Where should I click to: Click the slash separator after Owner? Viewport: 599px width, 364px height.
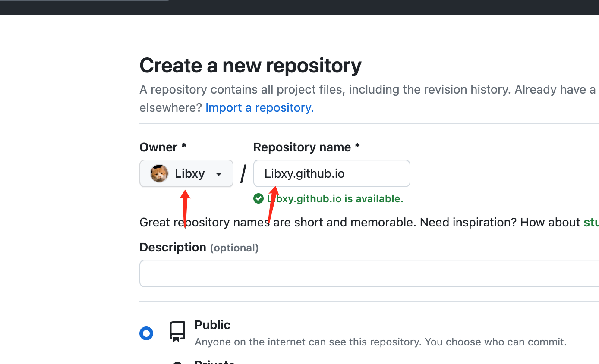click(x=243, y=174)
